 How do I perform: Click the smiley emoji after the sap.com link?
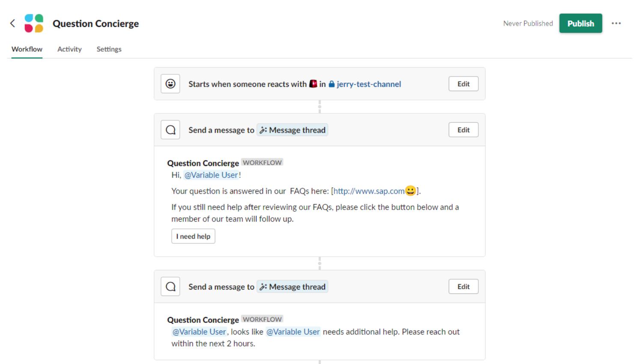411,190
